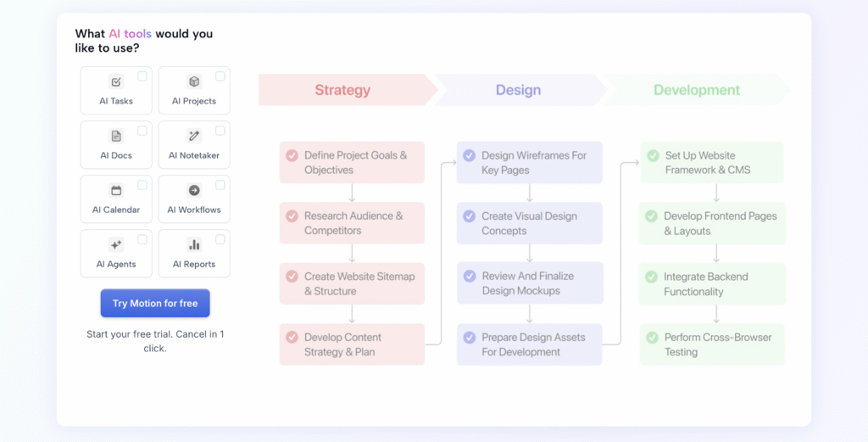
Task: Toggle the Design Wireframes task checkmark
Action: [469, 155]
